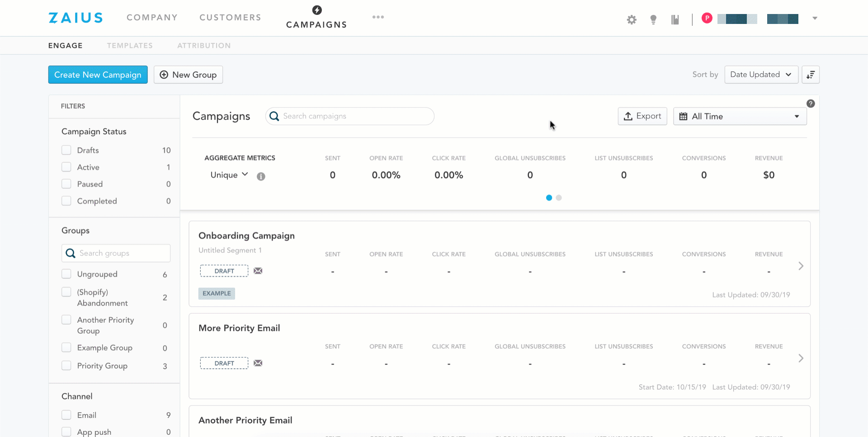
Task: Check the Example Group filter
Action: (66, 348)
